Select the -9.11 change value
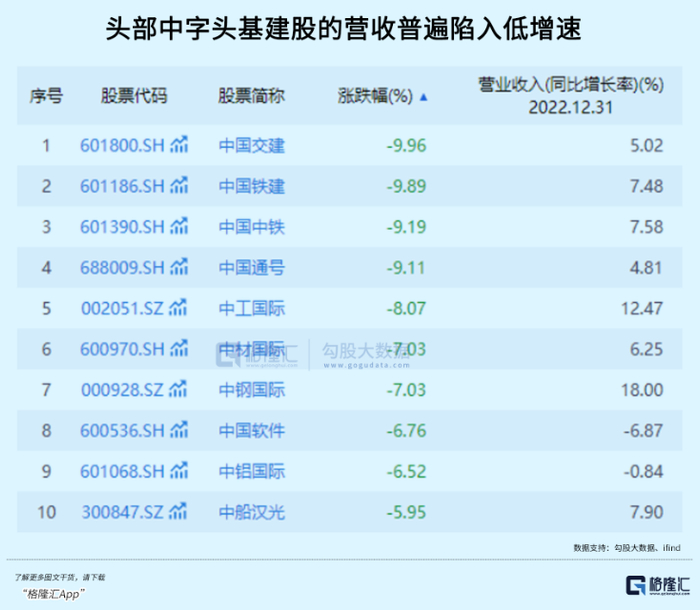Image resolution: width=700 pixels, height=610 pixels. pos(406,268)
